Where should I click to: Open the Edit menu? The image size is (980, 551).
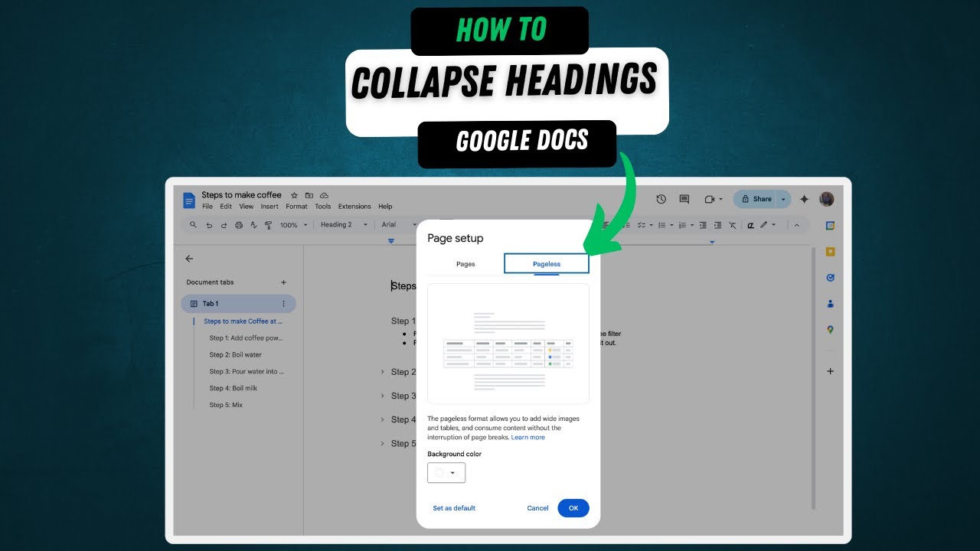(x=226, y=207)
